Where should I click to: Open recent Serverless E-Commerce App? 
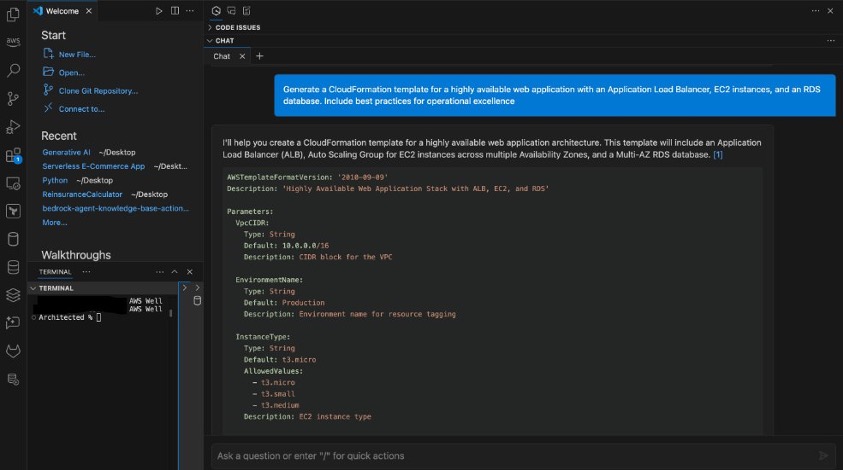pyautogui.click(x=94, y=166)
